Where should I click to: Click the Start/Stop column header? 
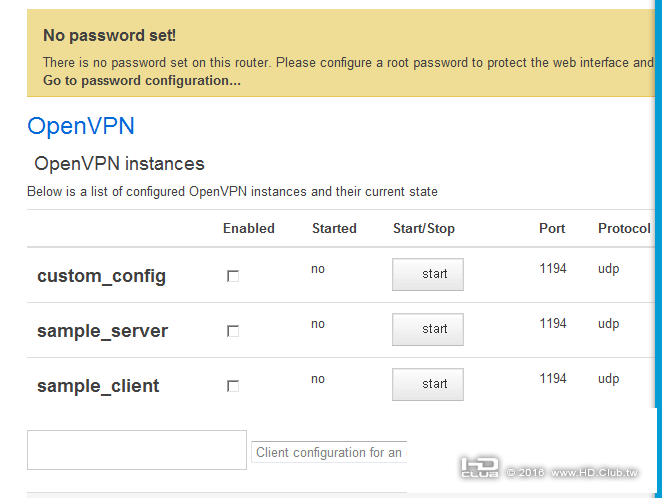(423, 229)
